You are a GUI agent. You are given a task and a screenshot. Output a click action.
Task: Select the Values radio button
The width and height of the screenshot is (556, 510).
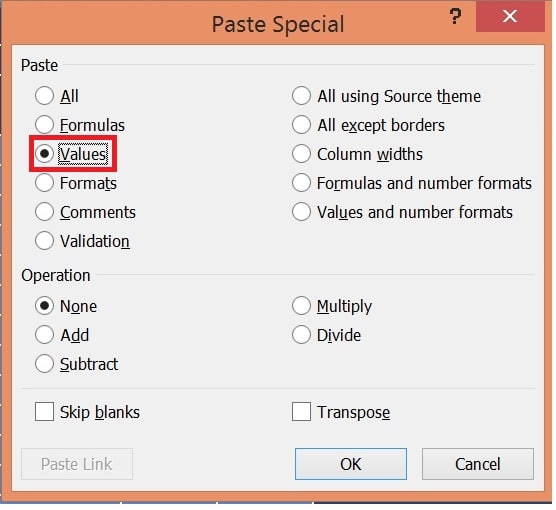[44, 154]
